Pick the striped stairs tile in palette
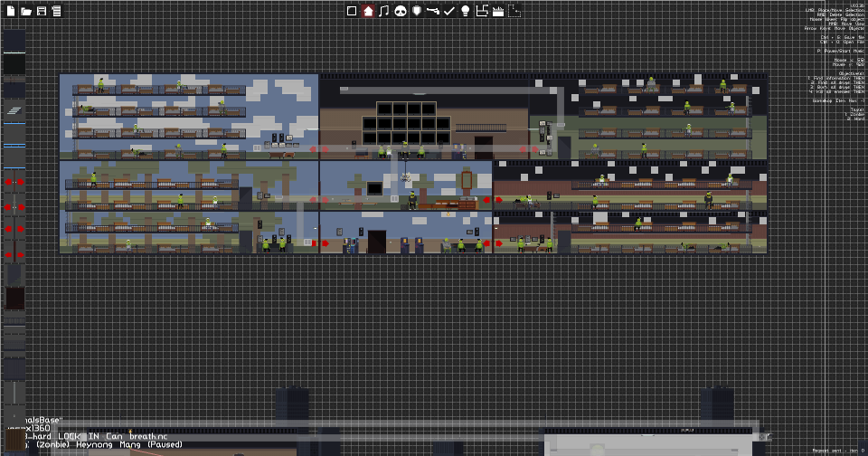868x456 pixels. pyautogui.click(x=14, y=110)
